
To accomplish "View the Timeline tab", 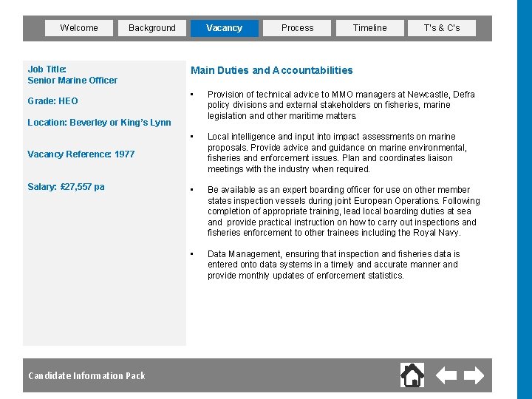I will [x=370, y=28].
